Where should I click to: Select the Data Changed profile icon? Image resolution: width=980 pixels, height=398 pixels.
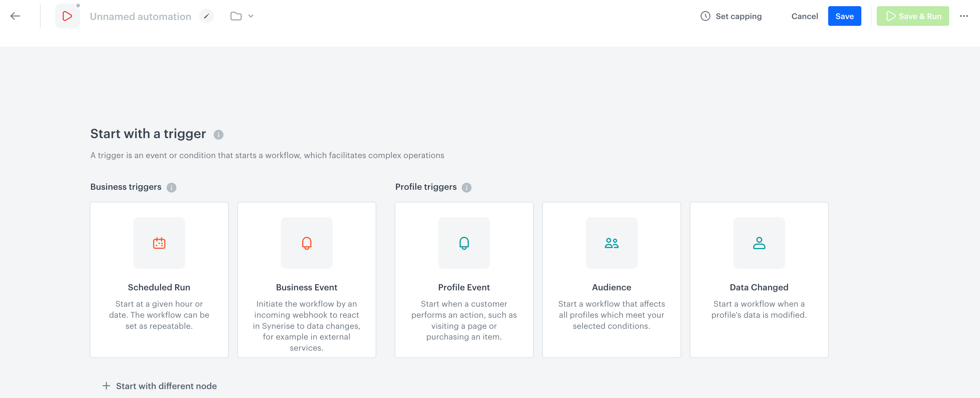[759, 243]
